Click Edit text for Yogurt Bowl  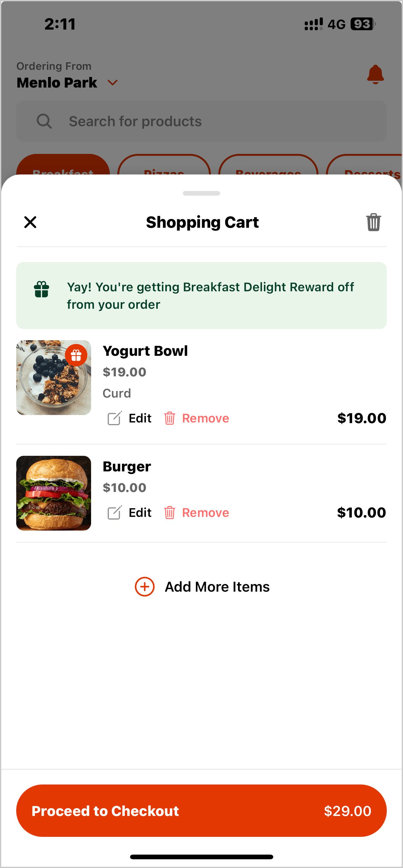[140, 418]
